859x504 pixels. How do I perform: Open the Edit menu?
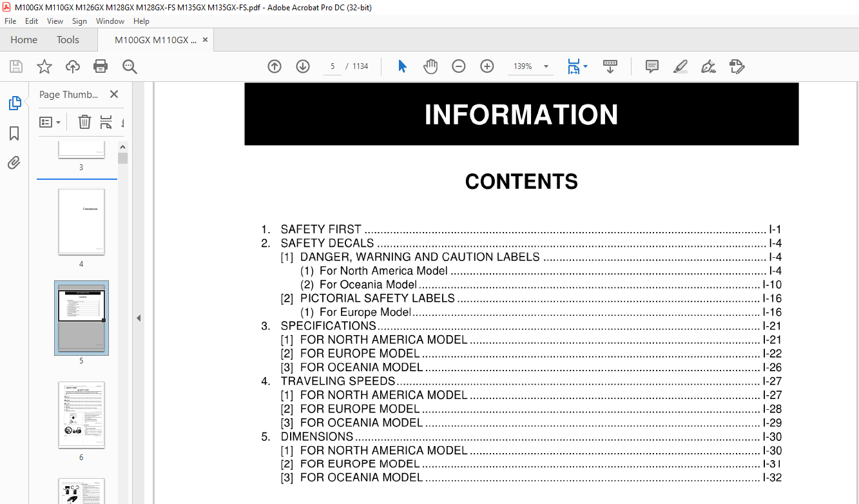32,21
